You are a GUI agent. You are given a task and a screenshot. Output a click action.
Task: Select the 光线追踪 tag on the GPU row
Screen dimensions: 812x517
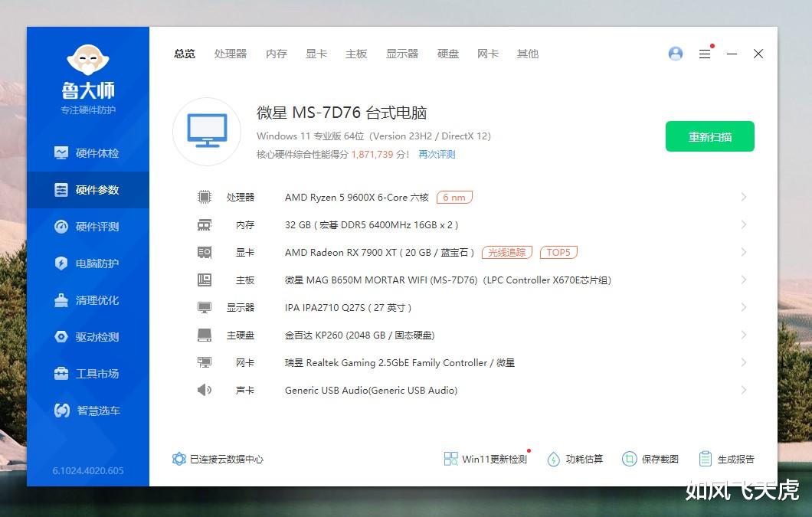tap(506, 251)
